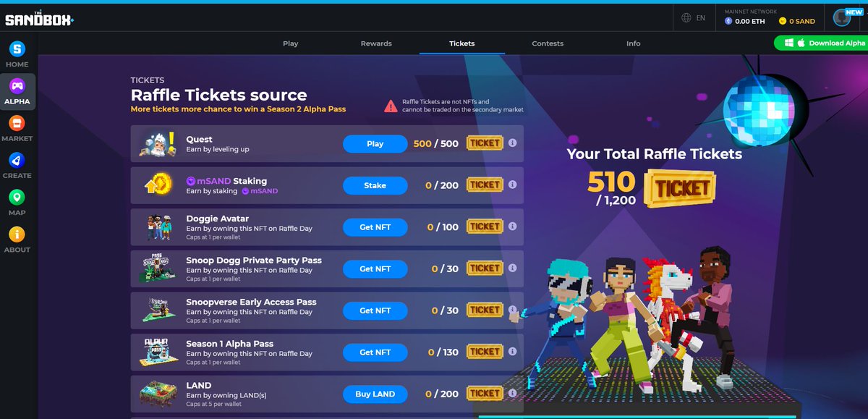This screenshot has width=868, height=419.
Task: Switch to the Play tab
Action: tap(291, 43)
